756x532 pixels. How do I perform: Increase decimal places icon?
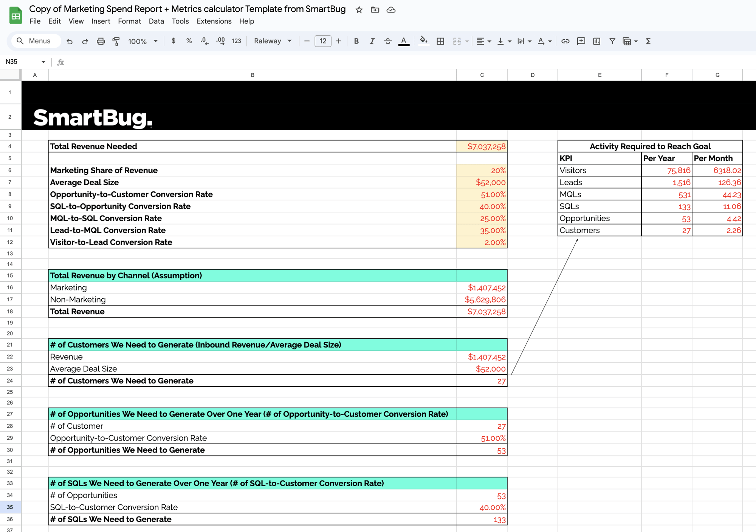(x=220, y=41)
